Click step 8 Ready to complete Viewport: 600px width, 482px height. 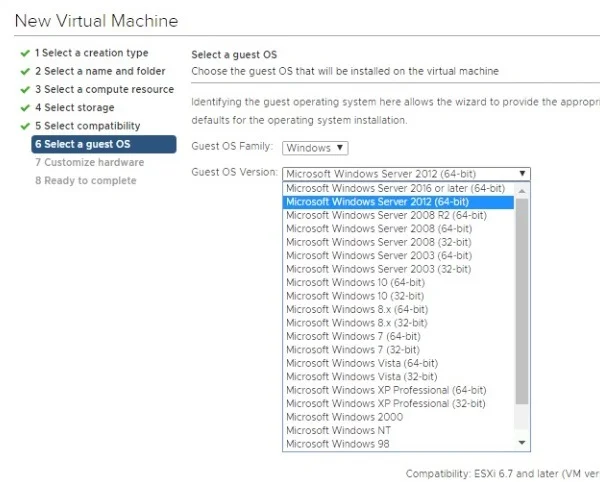pyautogui.click(x=86, y=181)
